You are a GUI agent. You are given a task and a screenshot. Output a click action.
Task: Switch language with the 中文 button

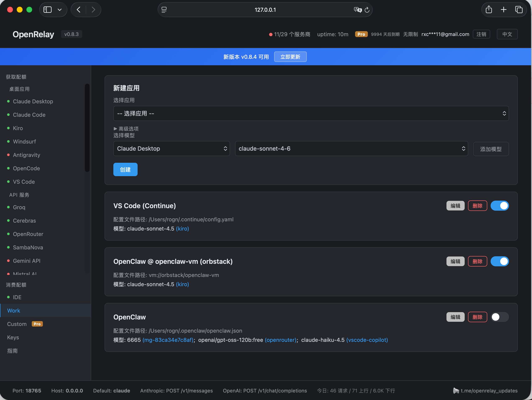tap(507, 34)
